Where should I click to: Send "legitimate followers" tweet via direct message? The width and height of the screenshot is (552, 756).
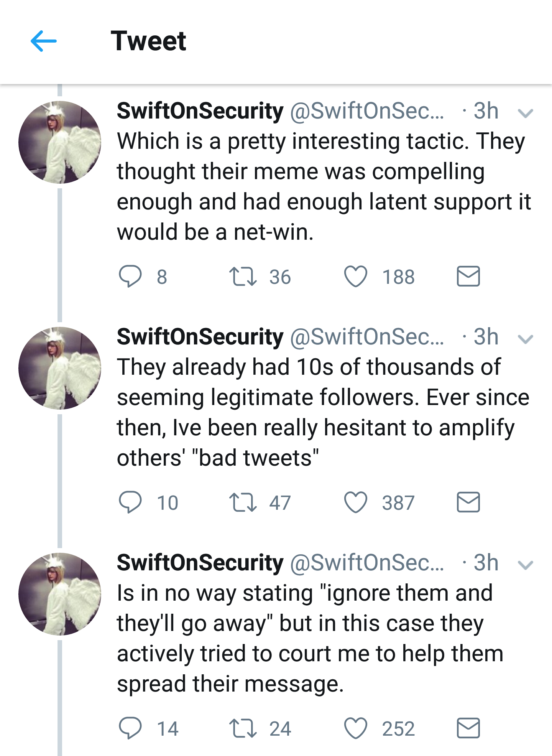tap(468, 502)
